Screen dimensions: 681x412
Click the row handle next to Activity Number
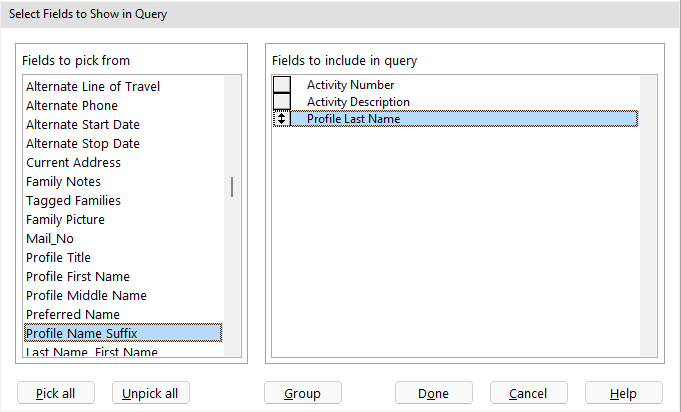click(x=282, y=85)
